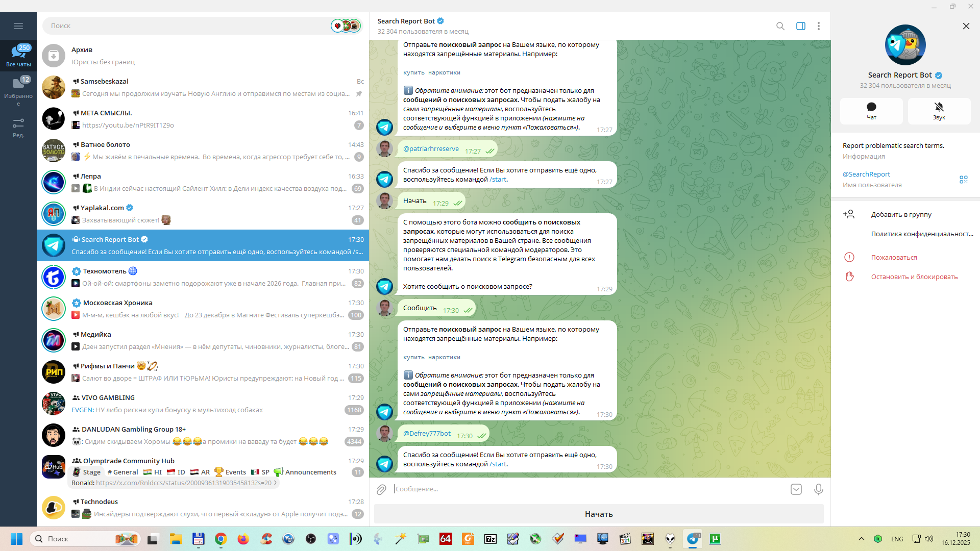The height and width of the screenshot is (551, 980).
Task: Expand the Olymptrade topic list chevron
Action: pyautogui.click(x=276, y=483)
